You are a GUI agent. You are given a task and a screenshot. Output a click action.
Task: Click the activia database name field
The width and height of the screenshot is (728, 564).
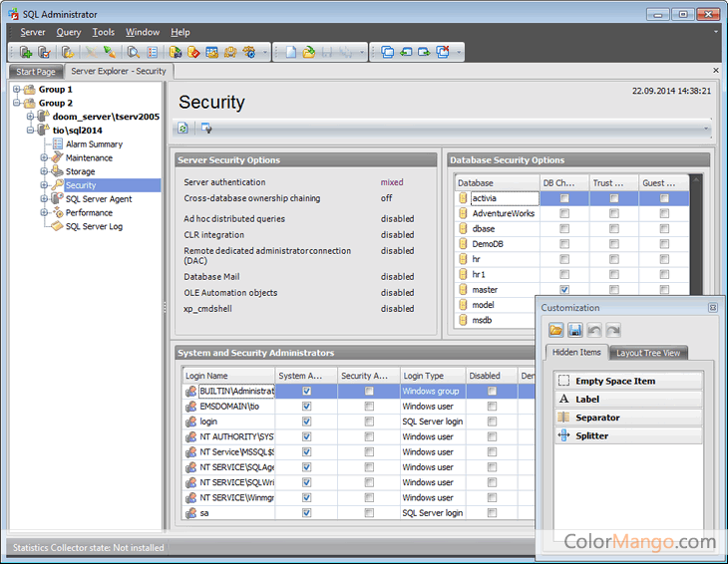(x=505, y=198)
